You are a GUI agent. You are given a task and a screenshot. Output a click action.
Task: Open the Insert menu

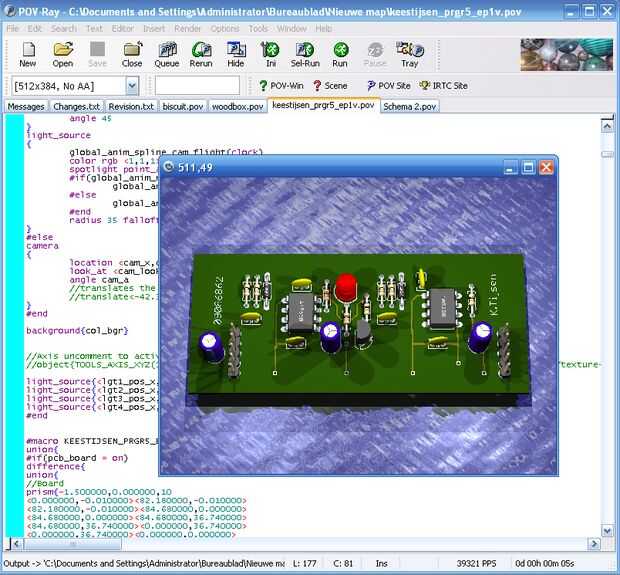point(154,28)
